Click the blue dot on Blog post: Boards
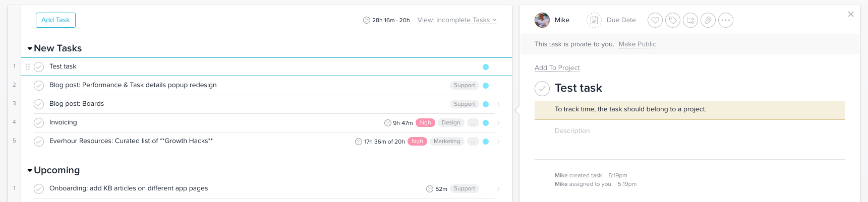The width and height of the screenshot is (868, 202). [486, 104]
